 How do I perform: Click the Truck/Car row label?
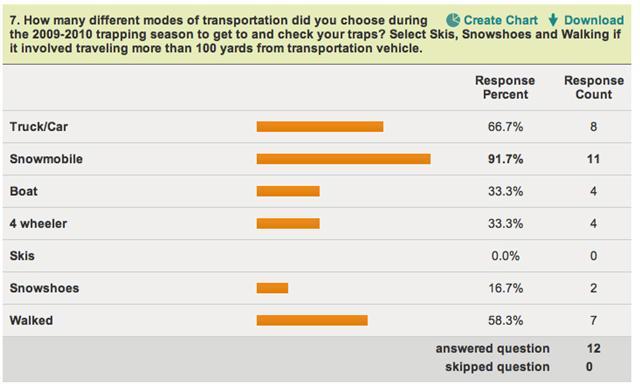point(38,127)
